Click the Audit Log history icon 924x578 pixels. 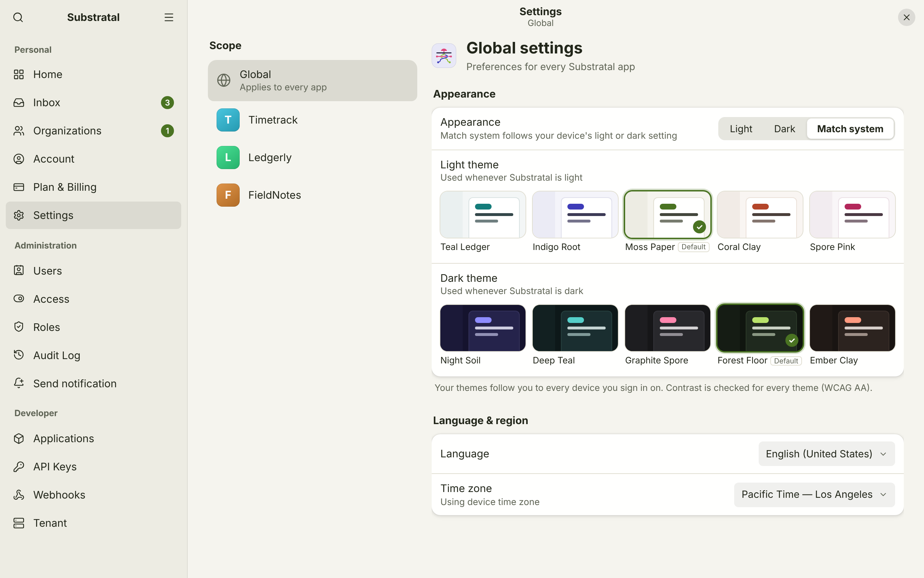(19, 355)
